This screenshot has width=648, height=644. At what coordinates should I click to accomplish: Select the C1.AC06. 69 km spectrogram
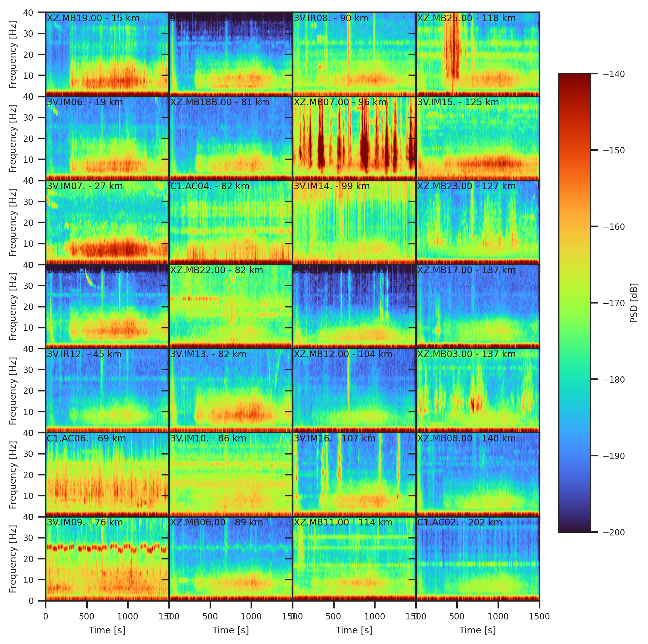[x=107, y=475]
